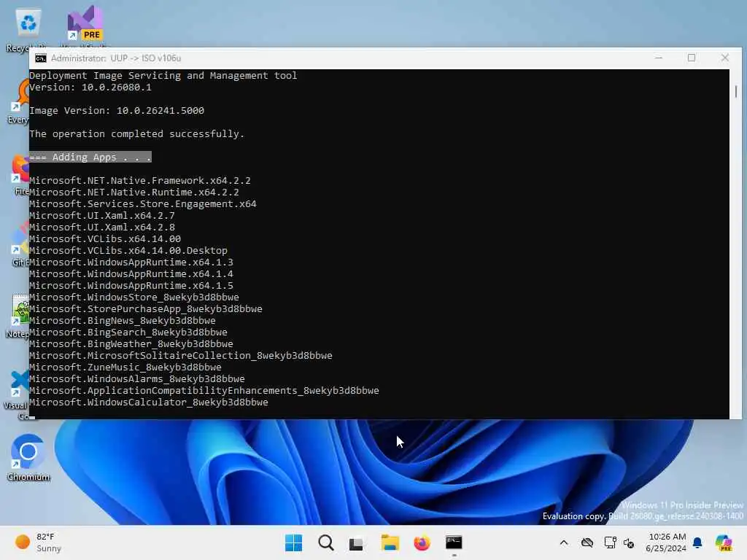Click the cloud sync tray icon
The width and height of the screenshot is (747, 560).
coord(587,542)
